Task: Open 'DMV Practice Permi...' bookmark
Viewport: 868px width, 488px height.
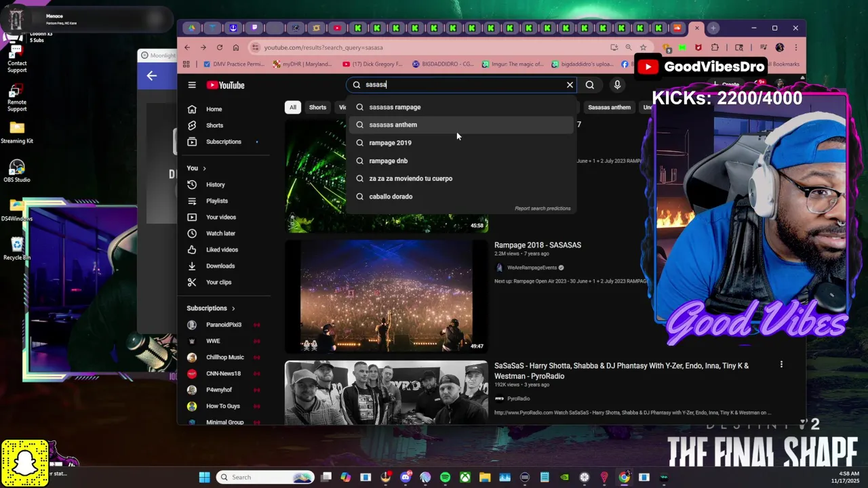Action: point(234,64)
